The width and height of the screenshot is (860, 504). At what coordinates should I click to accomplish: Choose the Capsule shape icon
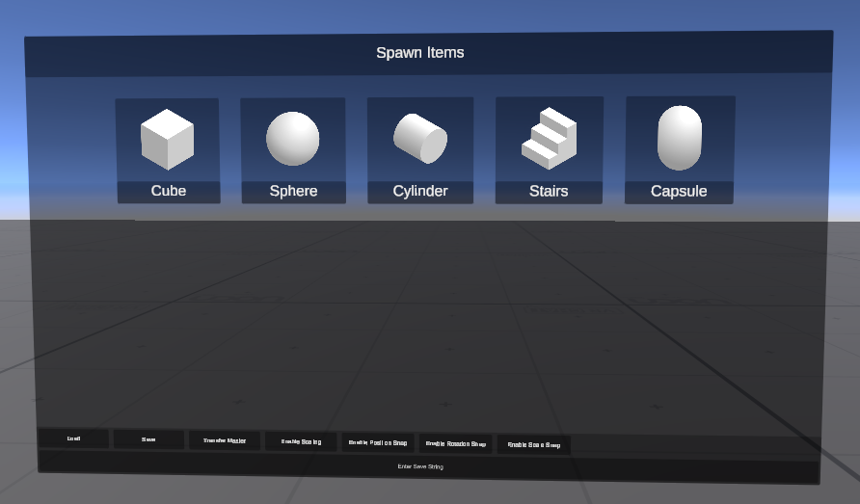point(680,139)
